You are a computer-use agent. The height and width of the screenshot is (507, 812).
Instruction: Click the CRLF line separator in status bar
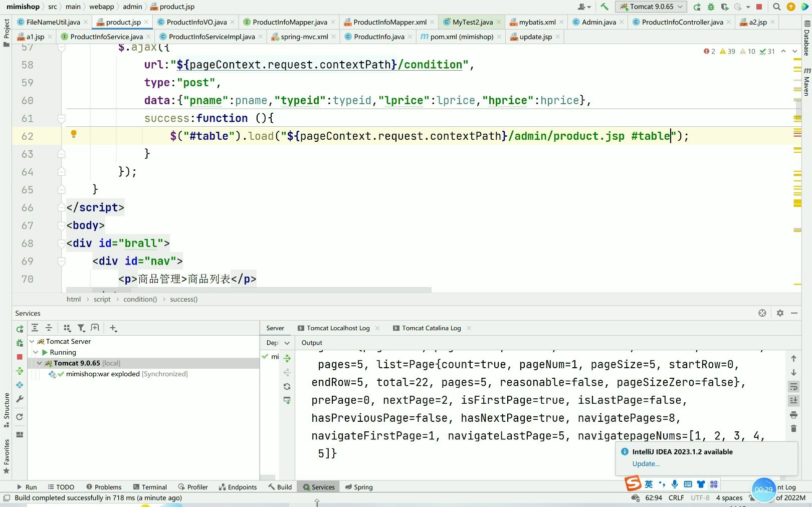click(676, 498)
